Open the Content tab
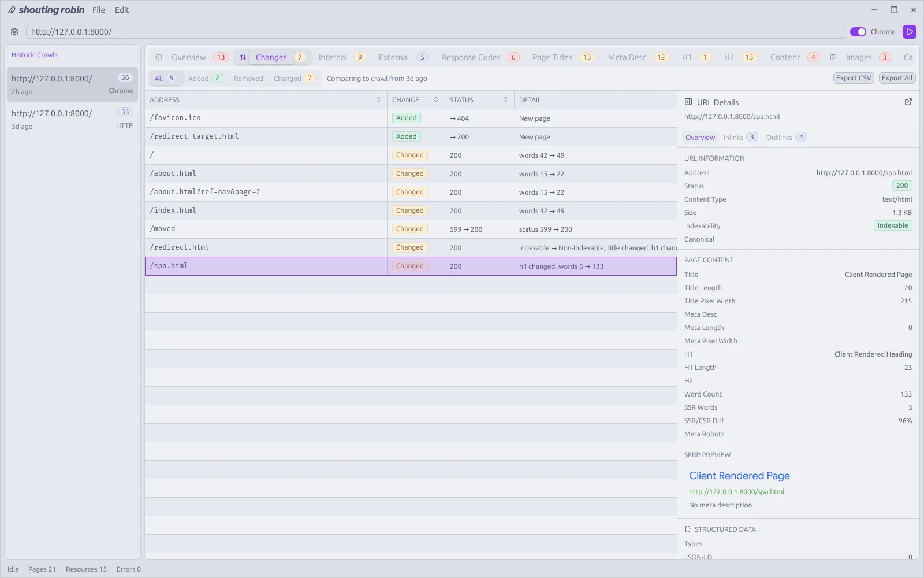The width and height of the screenshot is (924, 578). coord(794,57)
